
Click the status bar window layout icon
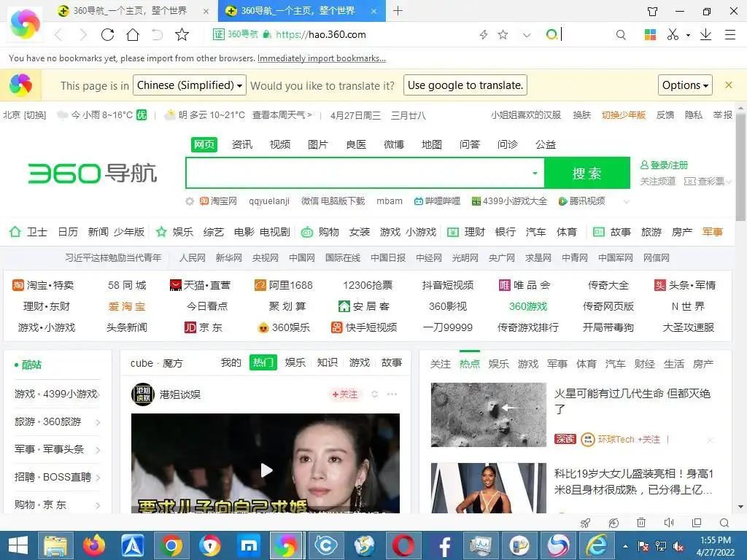697,523
